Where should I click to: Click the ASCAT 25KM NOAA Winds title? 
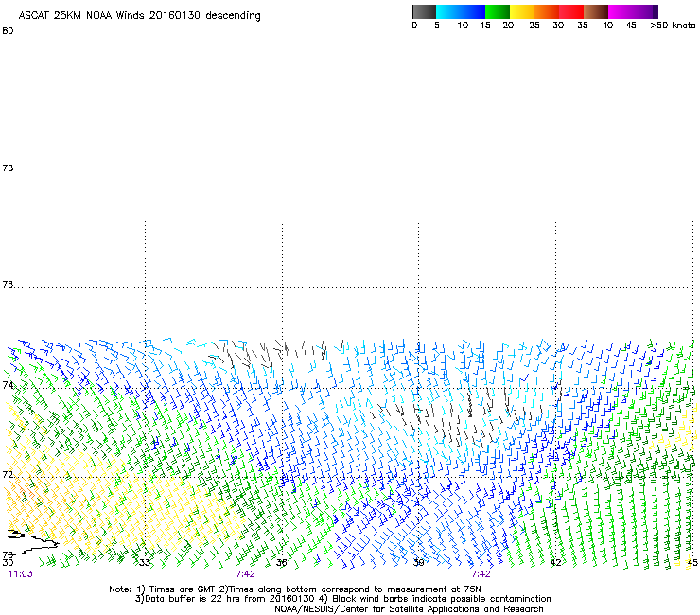[x=139, y=16]
